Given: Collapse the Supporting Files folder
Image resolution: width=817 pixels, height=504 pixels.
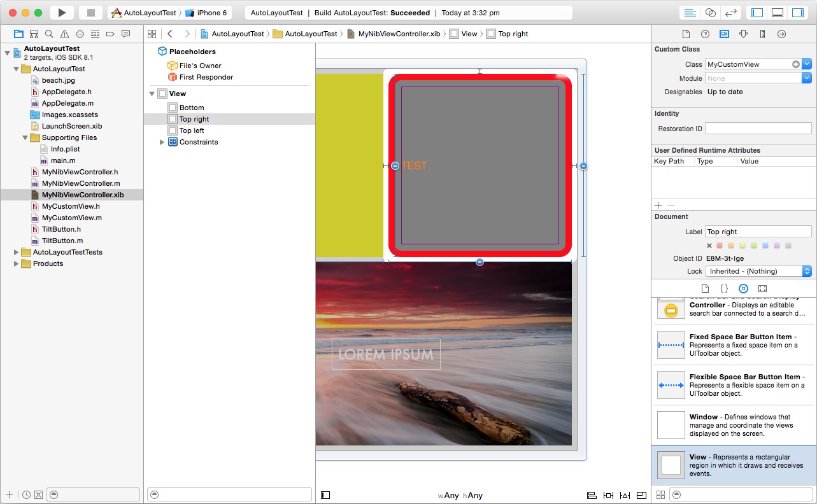Looking at the screenshot, I should click(25, 137).
